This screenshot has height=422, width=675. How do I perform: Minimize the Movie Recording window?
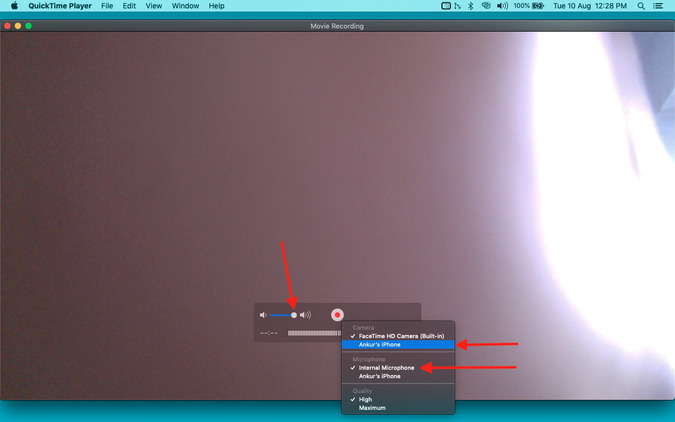(x=18, y=26)
